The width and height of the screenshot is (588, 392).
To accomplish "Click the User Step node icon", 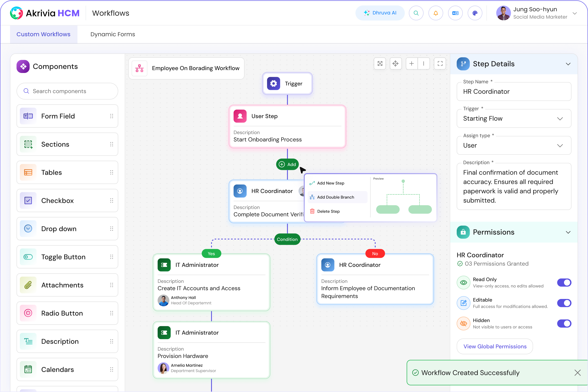I will 240,116.
